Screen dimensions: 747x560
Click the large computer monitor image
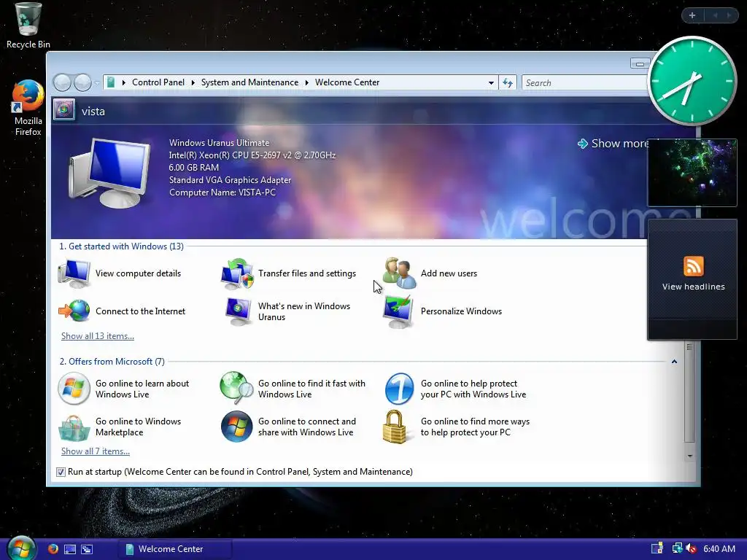(x=109, y=172)
